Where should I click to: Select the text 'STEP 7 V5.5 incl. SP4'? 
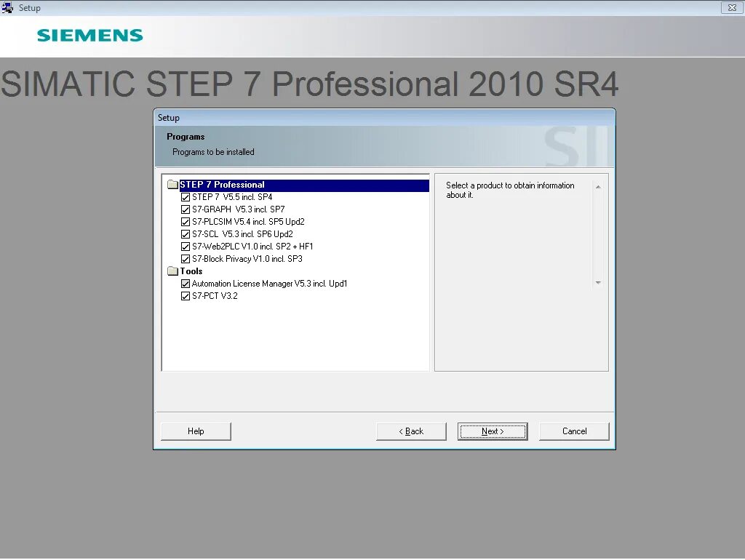click(232, 197)
